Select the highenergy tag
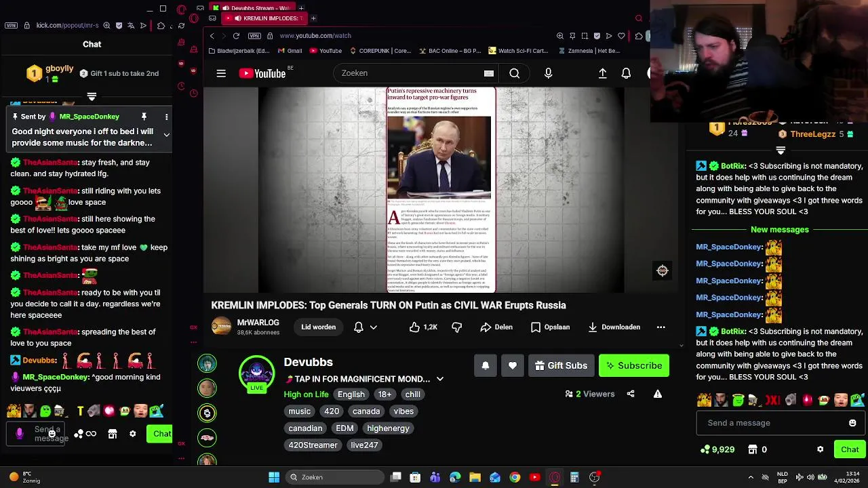The width and height of the screenshot is (868, 488). point(388,428)
